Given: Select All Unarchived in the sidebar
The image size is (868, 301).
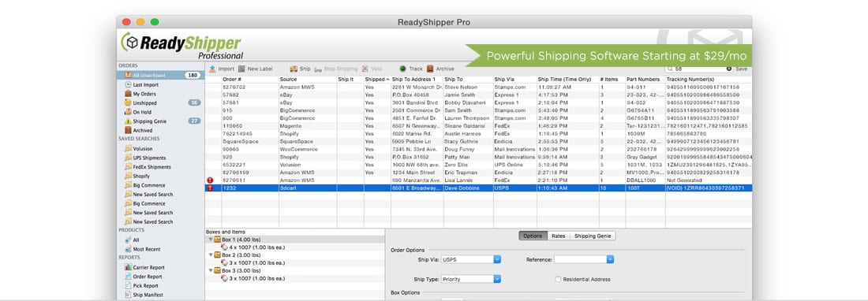Looking at the screenshot, I should (x=160, y=75).
